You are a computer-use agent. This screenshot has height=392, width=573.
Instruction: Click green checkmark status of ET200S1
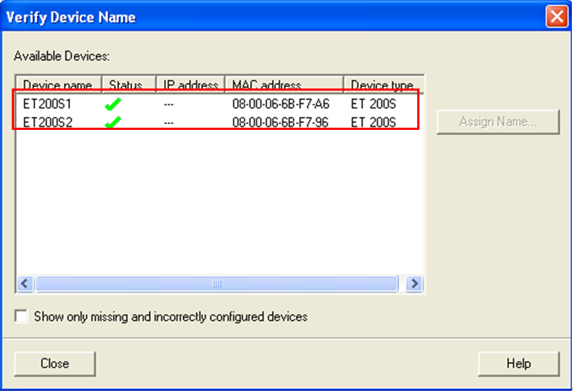113,104
